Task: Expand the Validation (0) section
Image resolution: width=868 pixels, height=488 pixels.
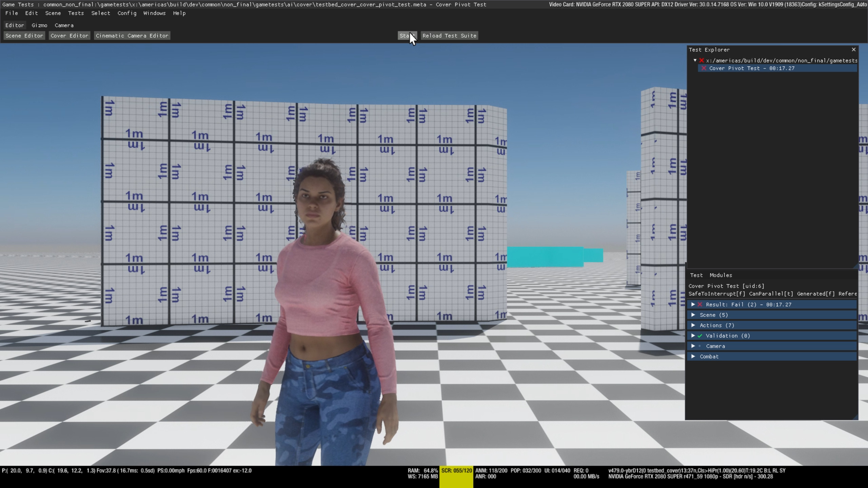Action: 772,336
